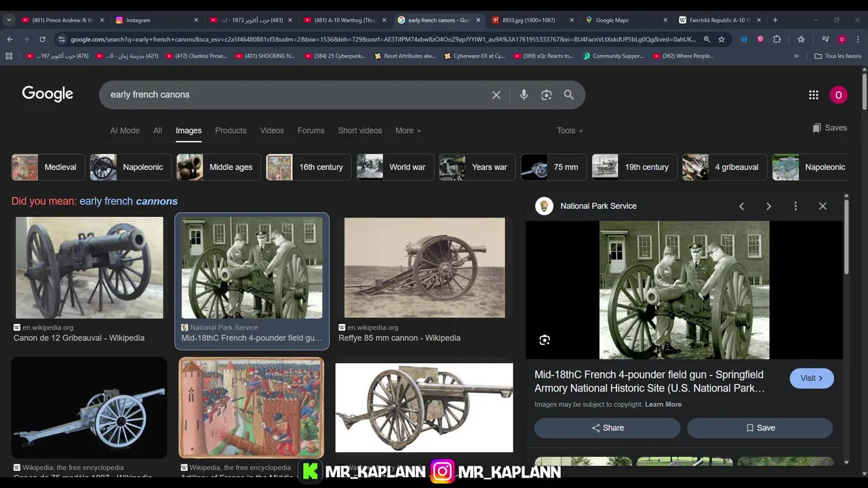Switch to the AI Mode tab

point(125,130)
